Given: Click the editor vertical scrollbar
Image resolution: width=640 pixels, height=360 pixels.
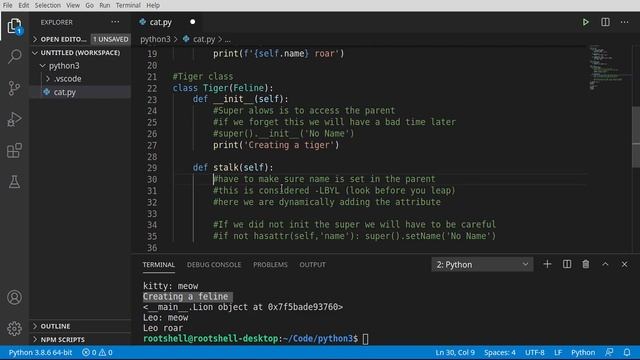Looking at the screenshot, I should click(x=636, y=137).
